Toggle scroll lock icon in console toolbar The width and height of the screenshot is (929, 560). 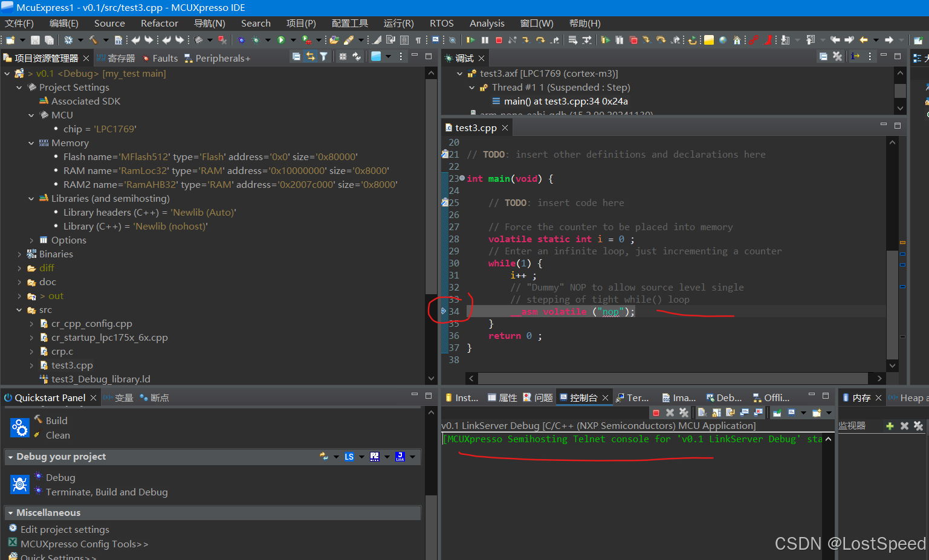coord(716,413)
